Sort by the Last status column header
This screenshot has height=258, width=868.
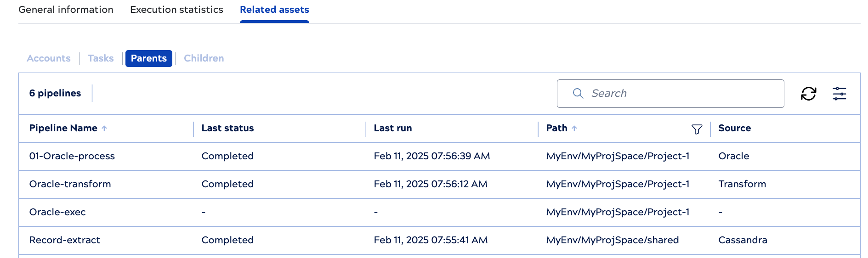(227, 129)
